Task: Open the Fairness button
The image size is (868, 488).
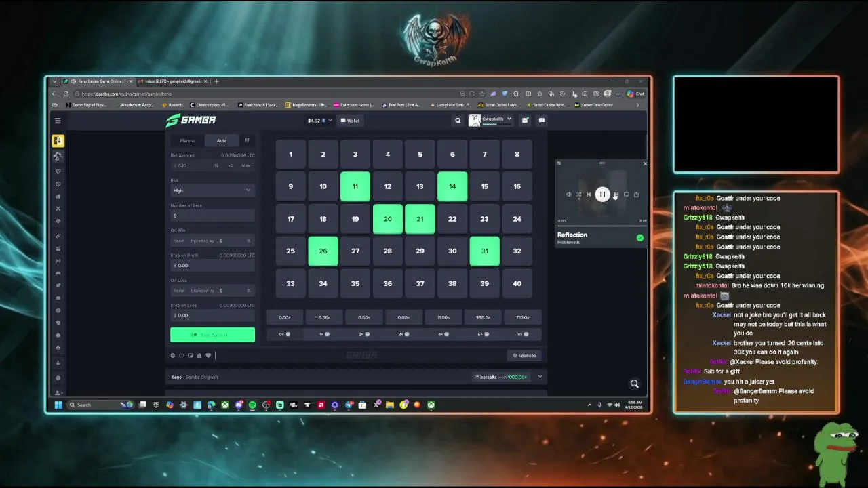Action: point(524,355)
